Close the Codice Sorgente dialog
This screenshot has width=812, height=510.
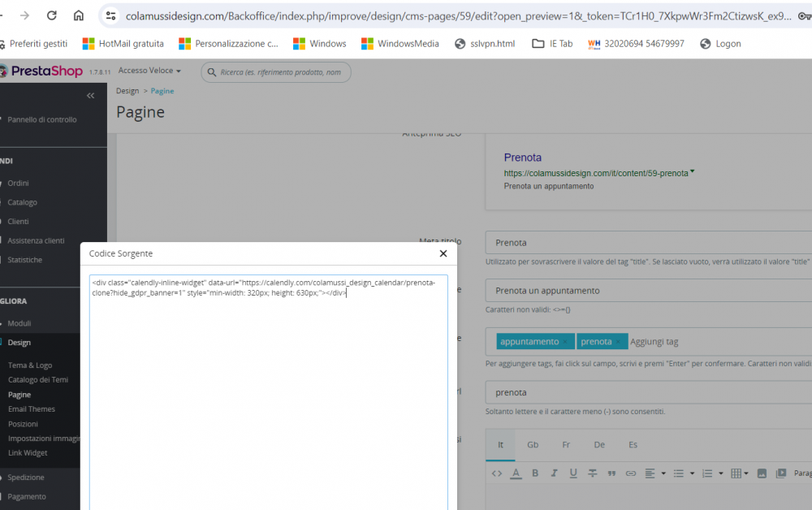click(443, 253)
